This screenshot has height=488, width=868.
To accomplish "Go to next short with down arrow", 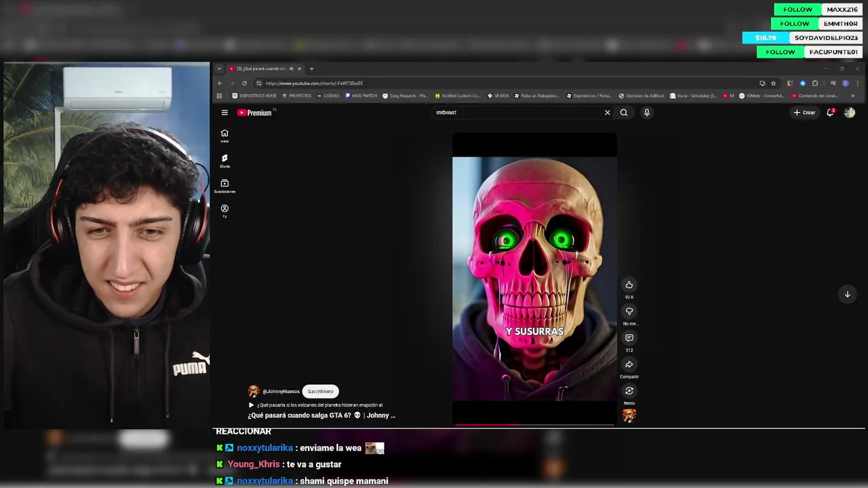I will tap(847, 294).
